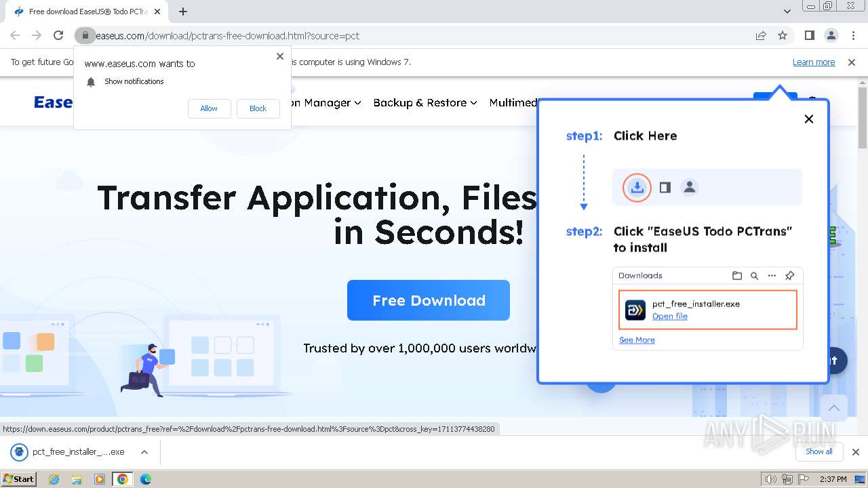Click the address bar URL
868x488 pixels.
228,35
